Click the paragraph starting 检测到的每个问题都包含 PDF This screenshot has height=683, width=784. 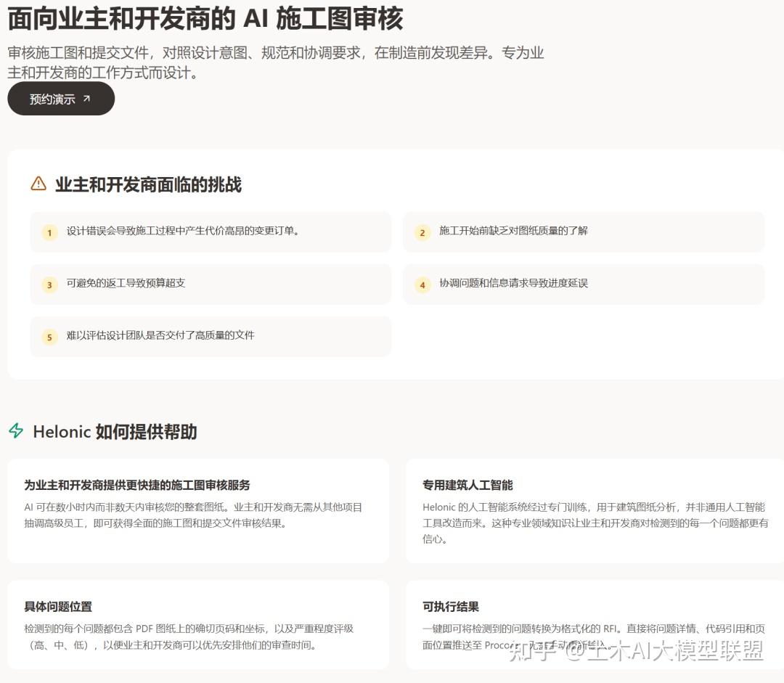tap(189, 637)
